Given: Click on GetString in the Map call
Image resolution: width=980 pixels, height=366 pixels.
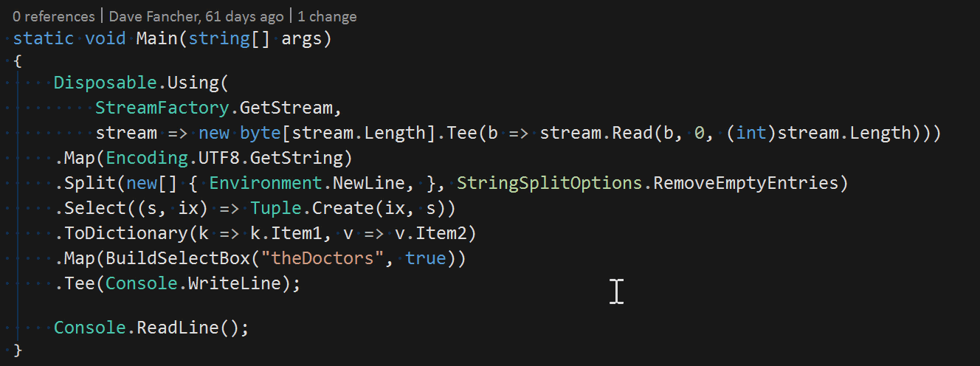Looking at the screenshot, I should [312, 158].
